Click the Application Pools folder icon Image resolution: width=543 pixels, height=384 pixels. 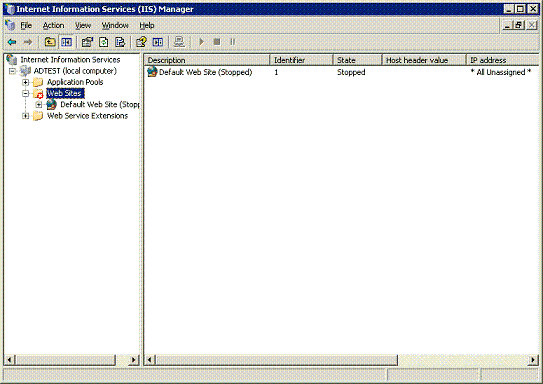38,82
